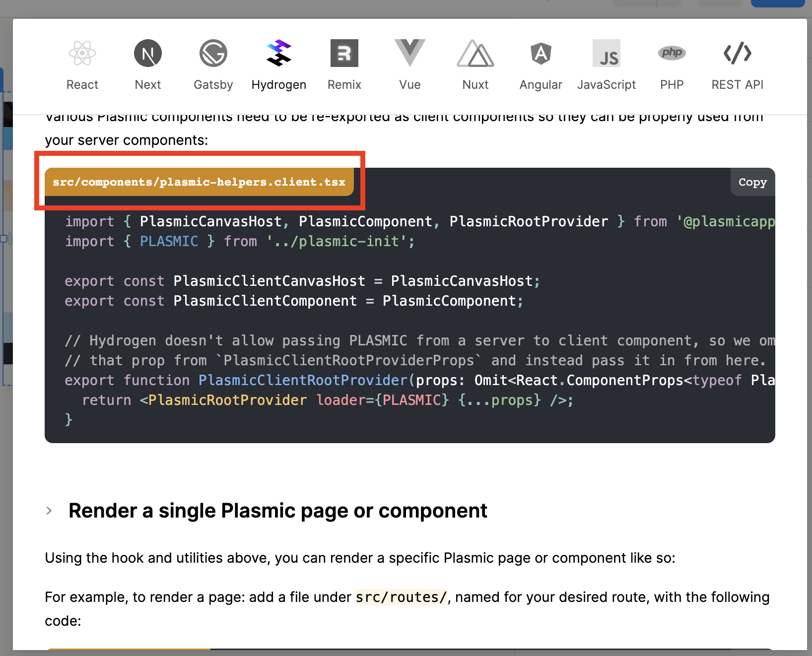Click the blue button behind the modal
Image resolution: width=812 pixels, height=656 pixels.
click(777, 3)
